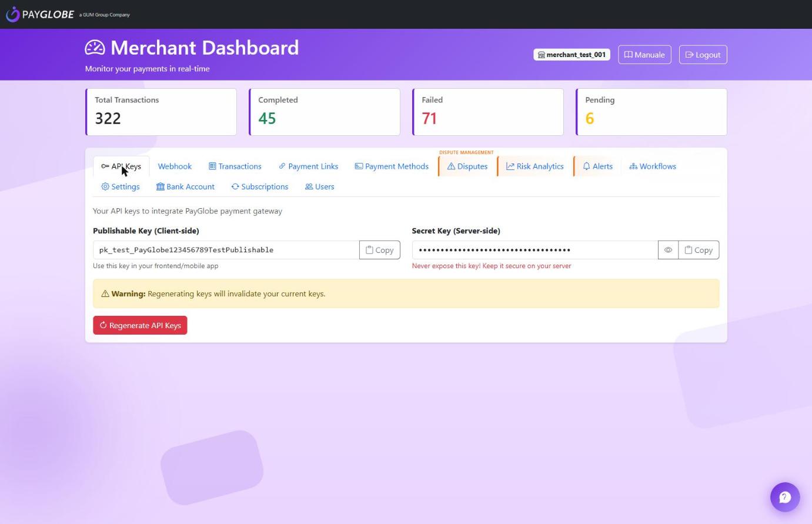
Task: Open the Manuale guide
Action: point(644,55)
